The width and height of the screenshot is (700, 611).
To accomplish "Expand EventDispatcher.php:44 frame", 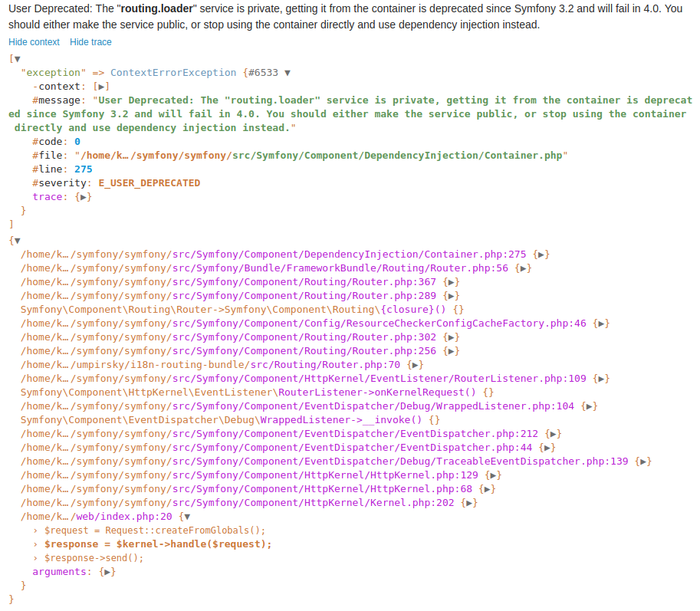I will [547, 448].
